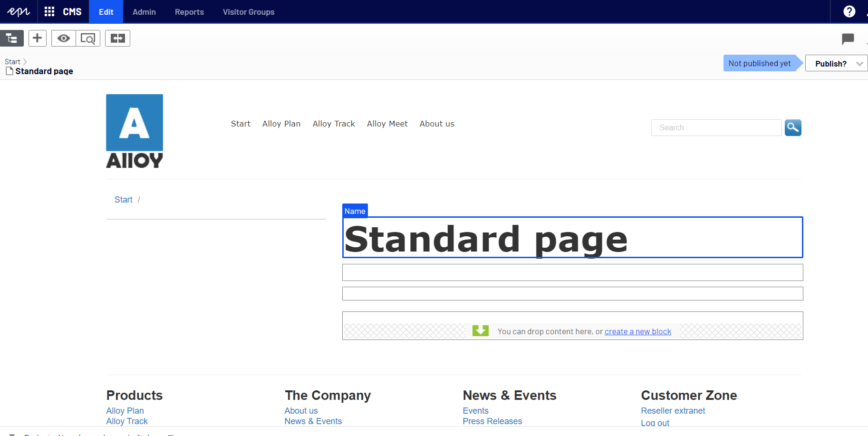868x436 pixels.
Task: Switch to the Admin tab
Action: 144,12
